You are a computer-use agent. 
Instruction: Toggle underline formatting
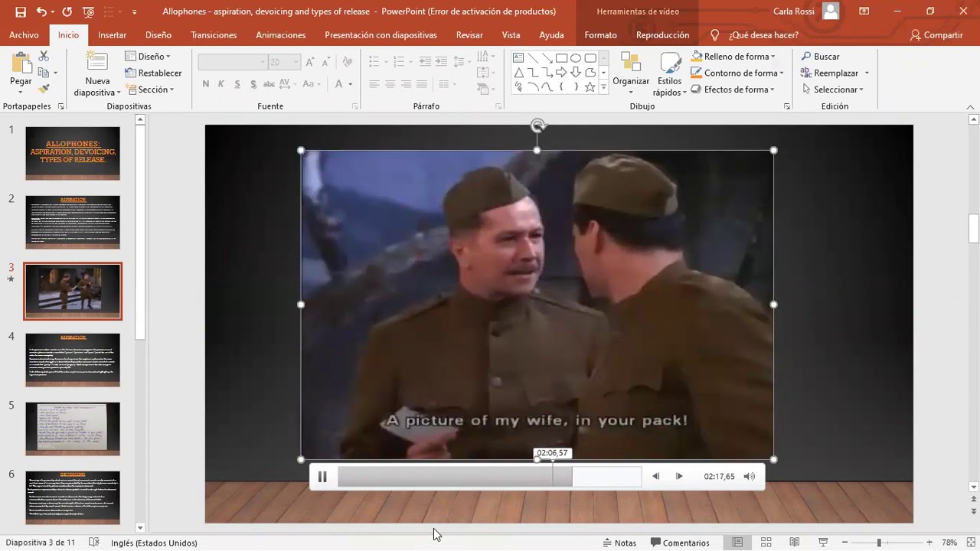pyautogui.click(x=237, y=84)
